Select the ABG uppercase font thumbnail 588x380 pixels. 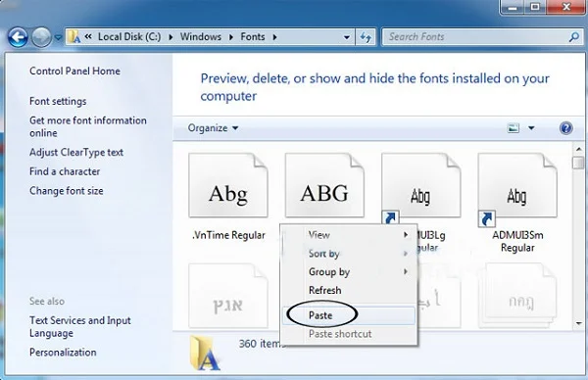click(x=324, y=185)
